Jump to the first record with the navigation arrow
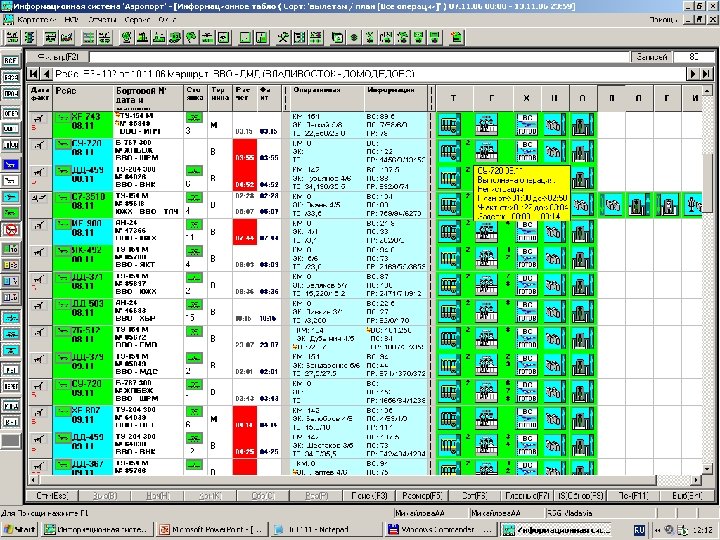This screenshot has width=720, height=540. click(x=34, y=74)
